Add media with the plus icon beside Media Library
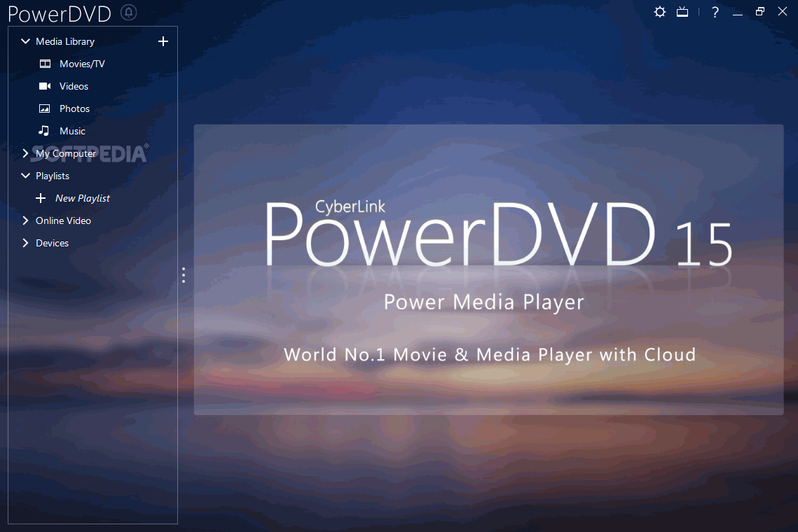The image size is (798, 532). pos(163,41)
